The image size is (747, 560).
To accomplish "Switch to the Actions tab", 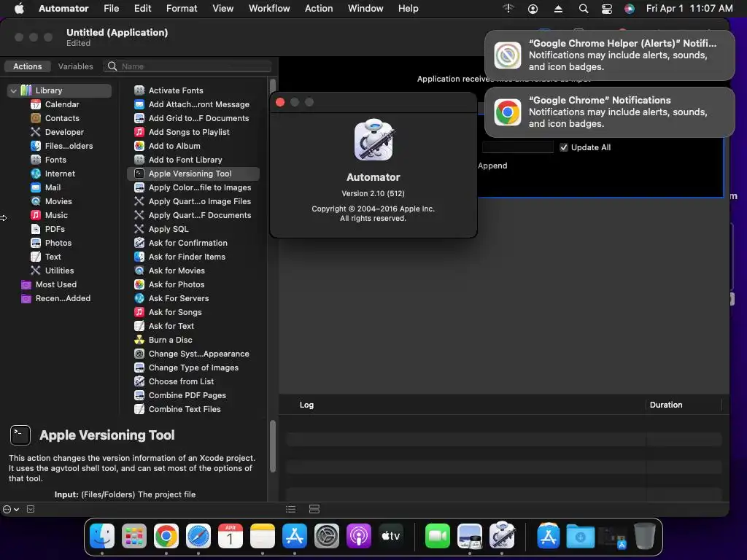I will tap(27, 66).
